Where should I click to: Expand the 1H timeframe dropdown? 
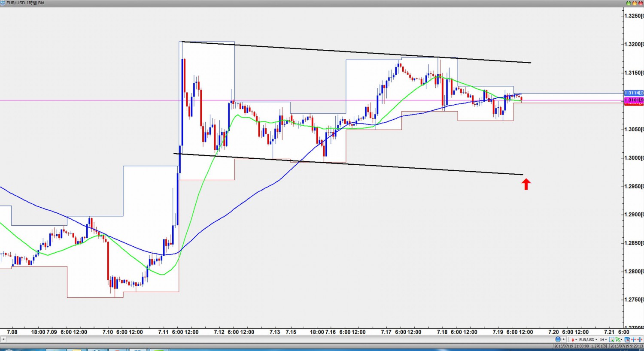(x=603, y=339)
